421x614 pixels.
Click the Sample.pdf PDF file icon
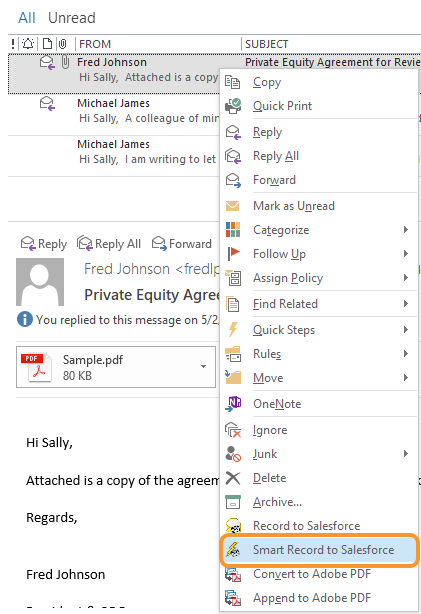point(36,367)
